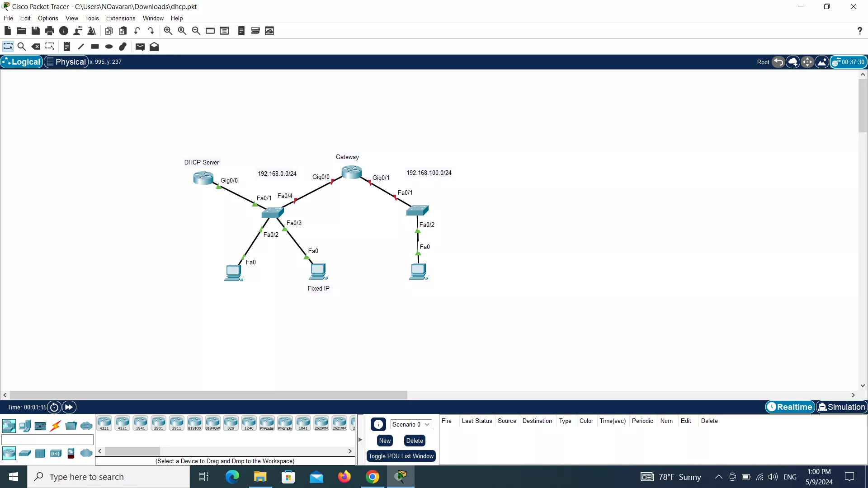This screenshot has width=868, height=488.
Task: Switch to Physical workspace view
Action: coord(66,62)
